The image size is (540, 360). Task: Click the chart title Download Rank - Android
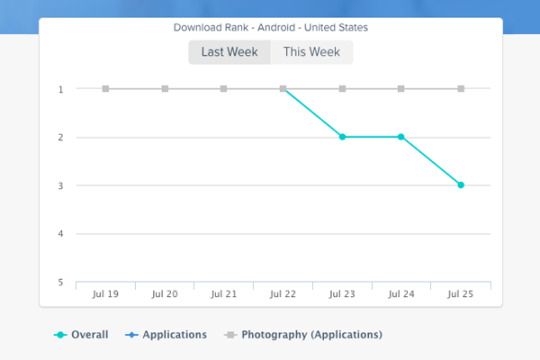coord(271,27)
